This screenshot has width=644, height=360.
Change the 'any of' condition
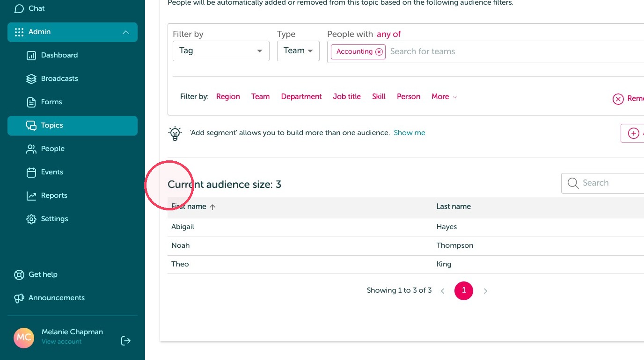click(x=388, y=34)
